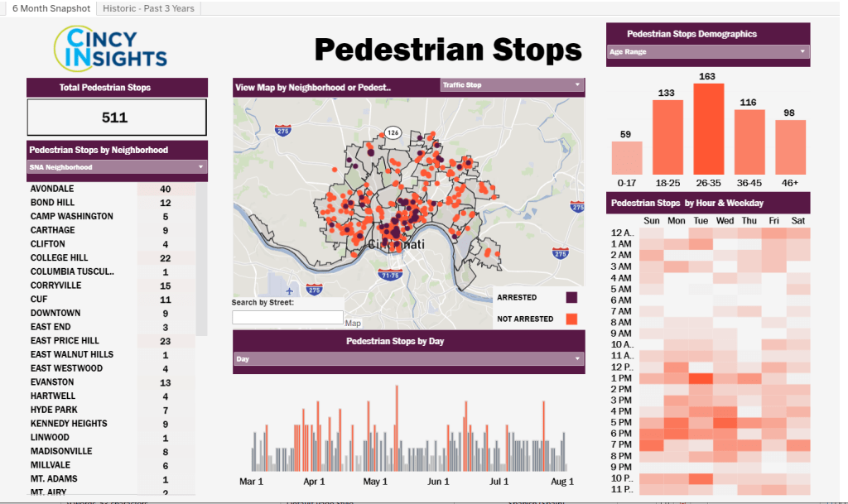Image resolution: width=848 pixels, height=504 pixels.
Task: Choose EAST PRICE HILL neighborhood row
Action: pyautogui.click(x=65, y=340)
